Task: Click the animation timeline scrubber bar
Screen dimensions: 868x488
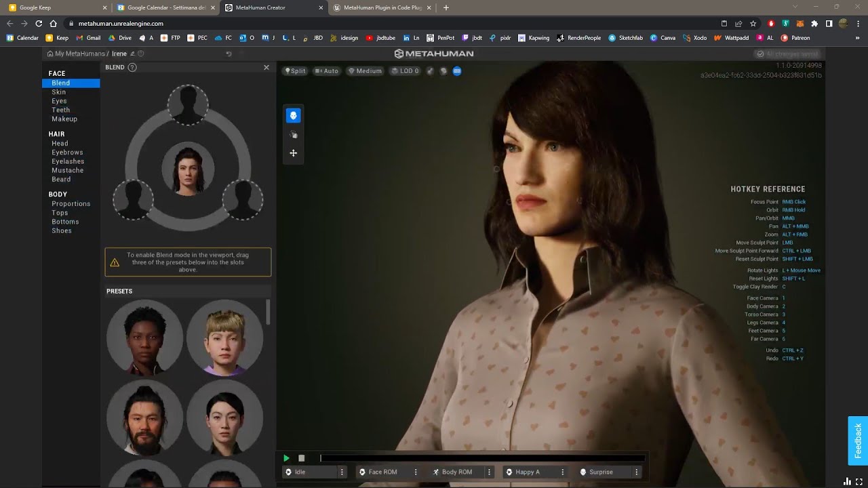Action: pos(482,458)
